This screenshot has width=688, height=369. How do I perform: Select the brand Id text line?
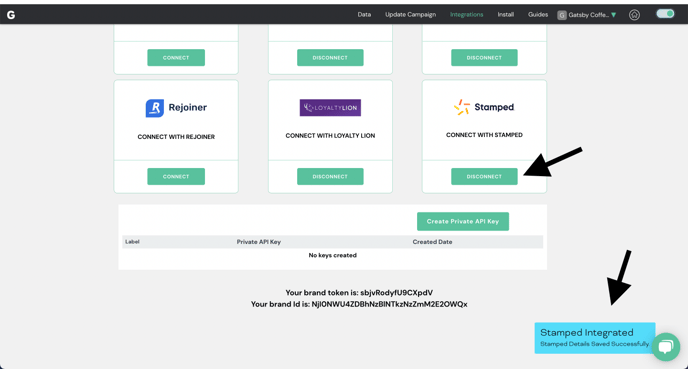[x=359, y=304]
